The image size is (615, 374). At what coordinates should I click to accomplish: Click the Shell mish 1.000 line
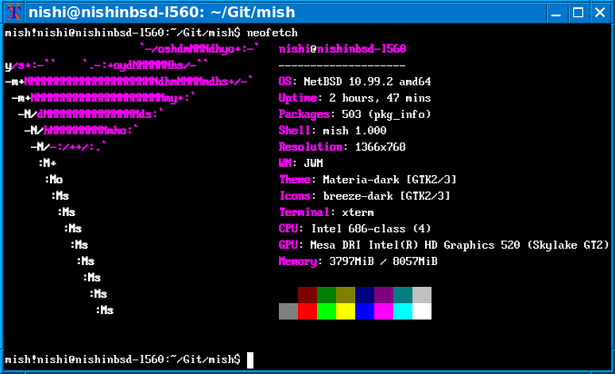[x=333, y=131]
